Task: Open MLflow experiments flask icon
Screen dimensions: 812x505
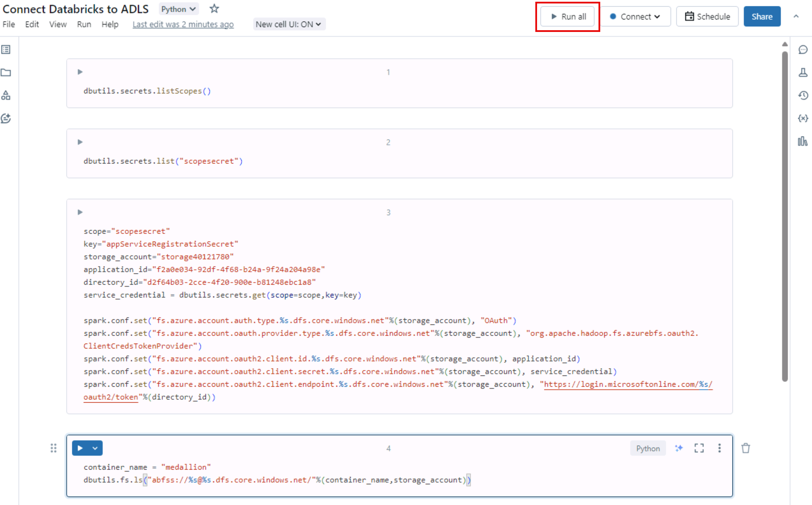Action: (x=803, y=73)
